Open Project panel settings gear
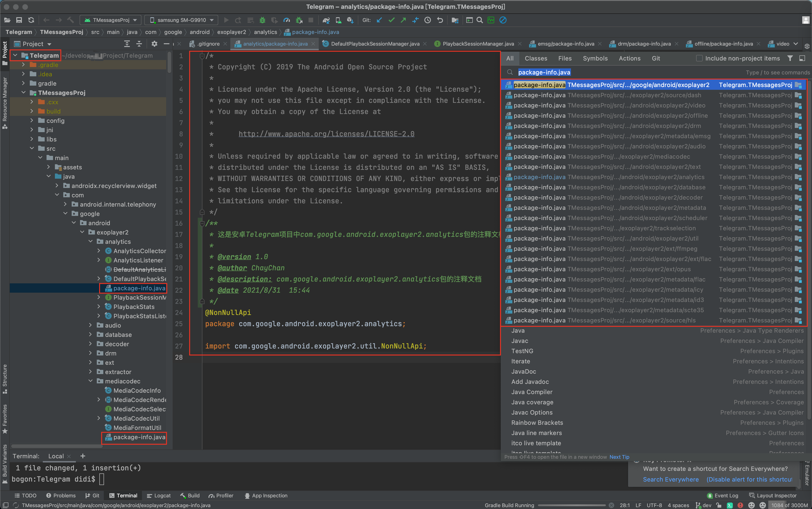The image size is (812, 509). [x=154, y=44]
